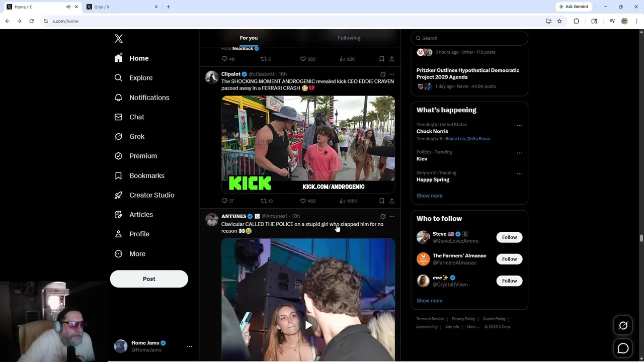Open the Kiev trending topic
Image resolution: width=644 pixels, height=362 pixels.
(422, 159)
